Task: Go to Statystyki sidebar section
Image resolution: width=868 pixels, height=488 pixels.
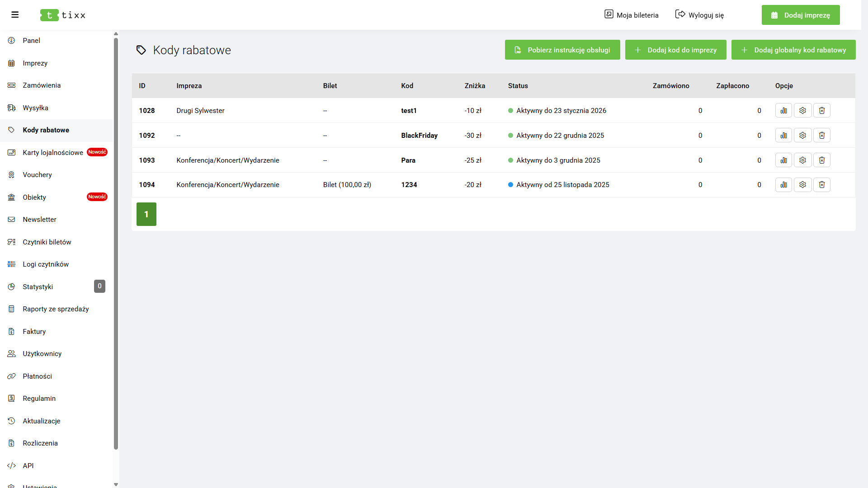Action: pyautogui.click(x=38, y=287)
